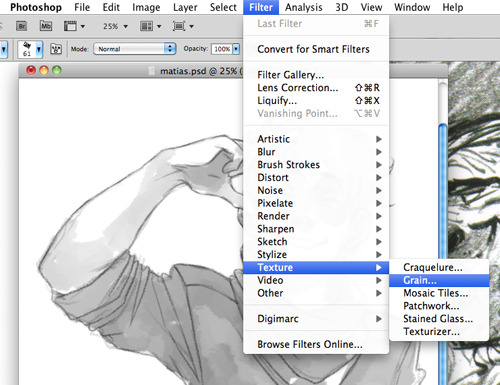Open Mini Bridge via Mb icon
Screen dimensions: 500x385
46,26
